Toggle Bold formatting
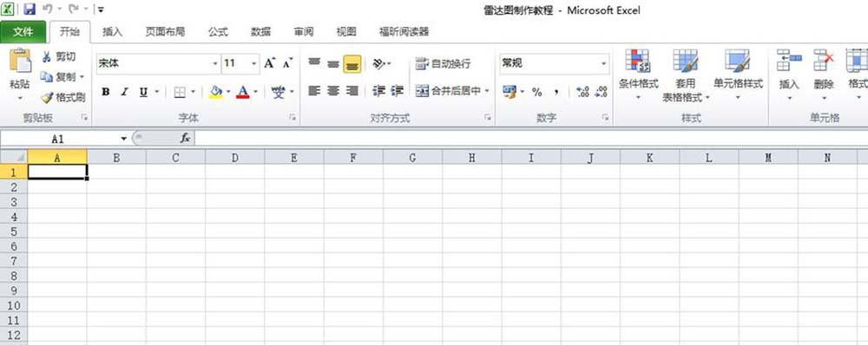 106,93
